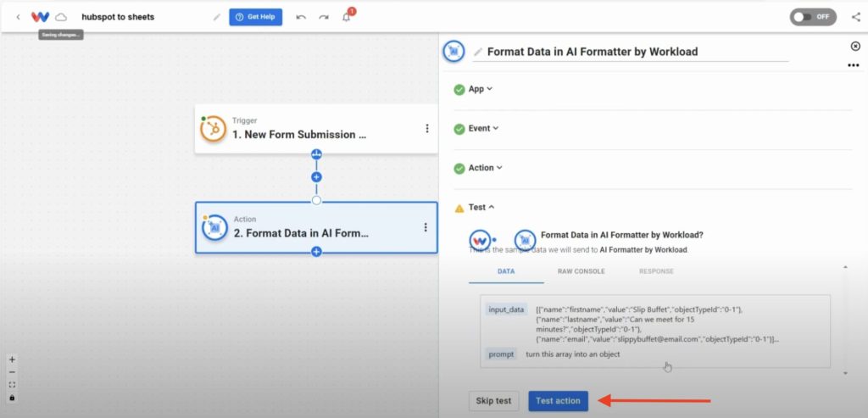Click the AI icon on action node
868x418 pixels.
(214, 227)
